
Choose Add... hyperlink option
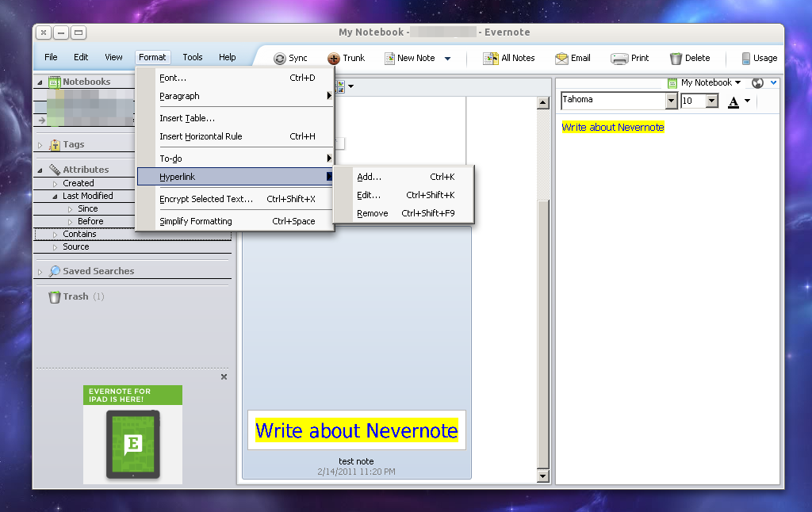tap(404, 177)
